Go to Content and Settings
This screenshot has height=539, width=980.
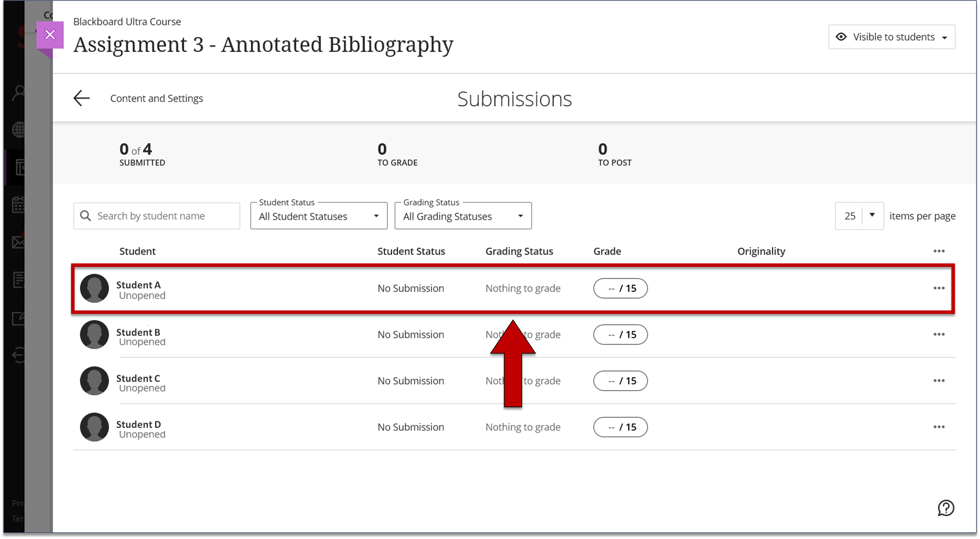click(x=156, y=99)
